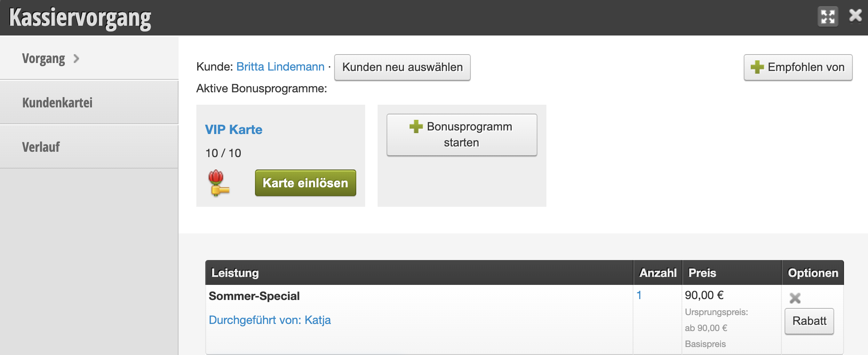Click the red tulip bonus icon
The image size is (868, 355).
click(219, 183)
